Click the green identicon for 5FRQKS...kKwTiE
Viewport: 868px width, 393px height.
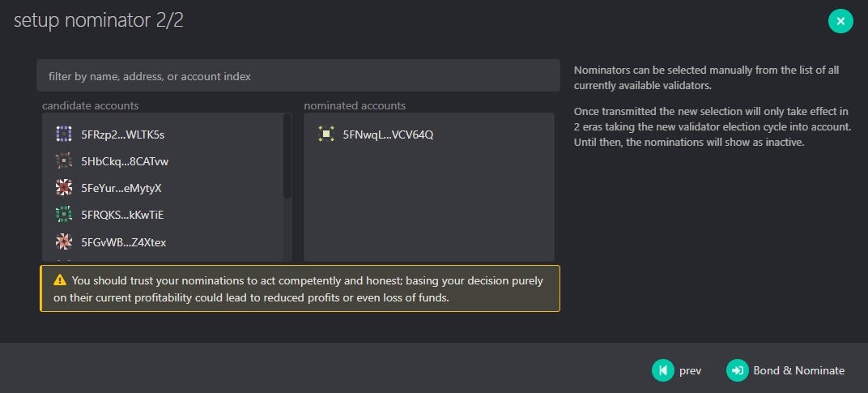click(x=64, y=215)
